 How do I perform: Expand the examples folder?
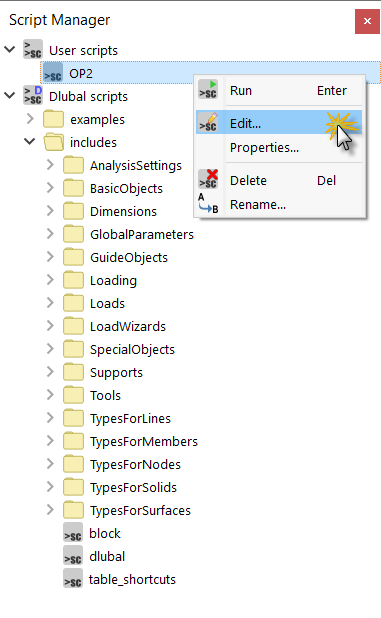(30, 119)
